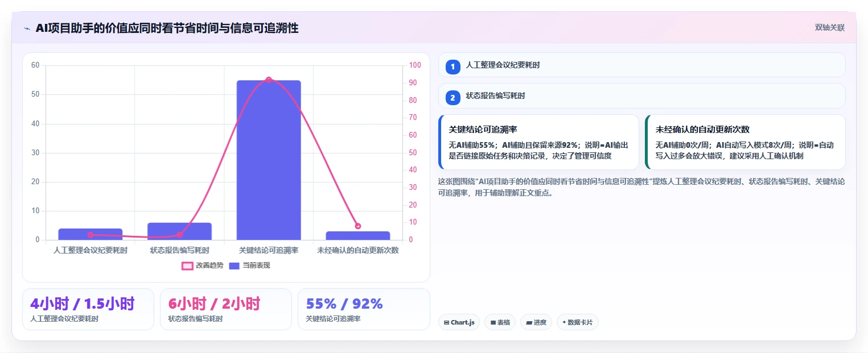The image size is (868, 353).
Task: Click the line point above 状态报告编写耗时
Action: (x=179, y=235)
